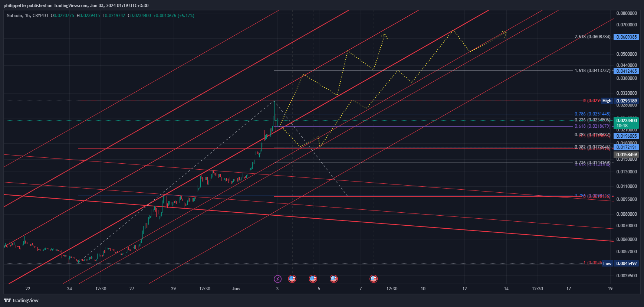Click the date label 17 on time axis
Image resolution: width=644 pixels, height=307 pixels.
569,289
